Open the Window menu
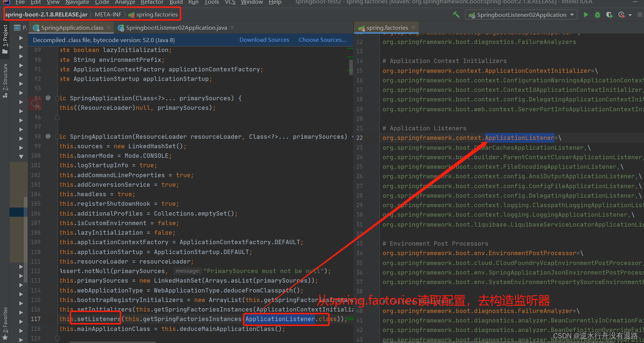Screen dimensions: 644x343 pyautogui.click(x=252, y=2)
